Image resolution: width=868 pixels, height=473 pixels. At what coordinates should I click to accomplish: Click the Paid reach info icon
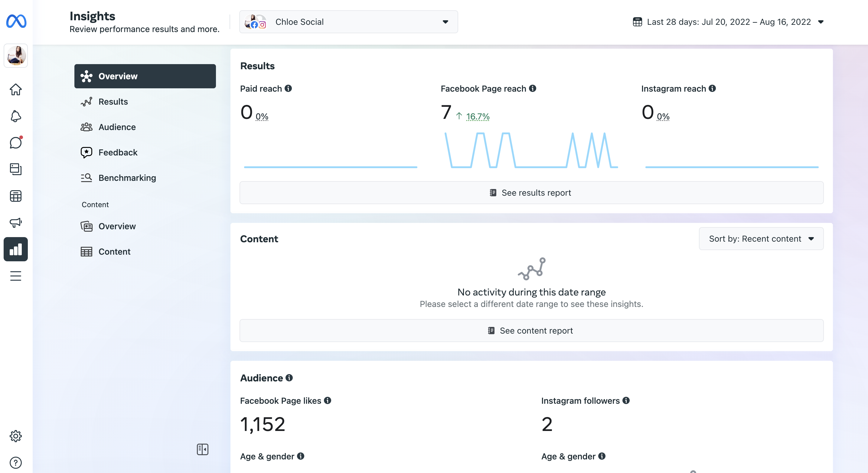tap(288, 88)
